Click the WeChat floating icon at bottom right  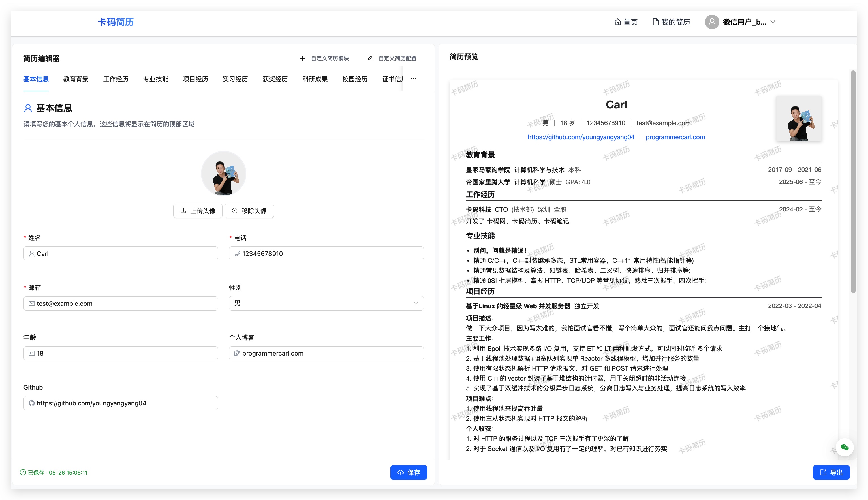click(x=845, y=447)
